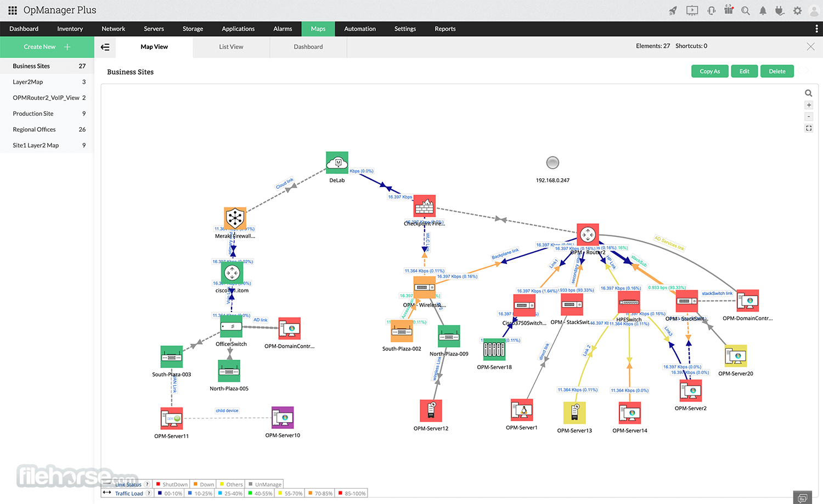Open the search magnifier in header
Viewport: 823px width, 504px height.
pyautogui.click(x=745, y=10)
